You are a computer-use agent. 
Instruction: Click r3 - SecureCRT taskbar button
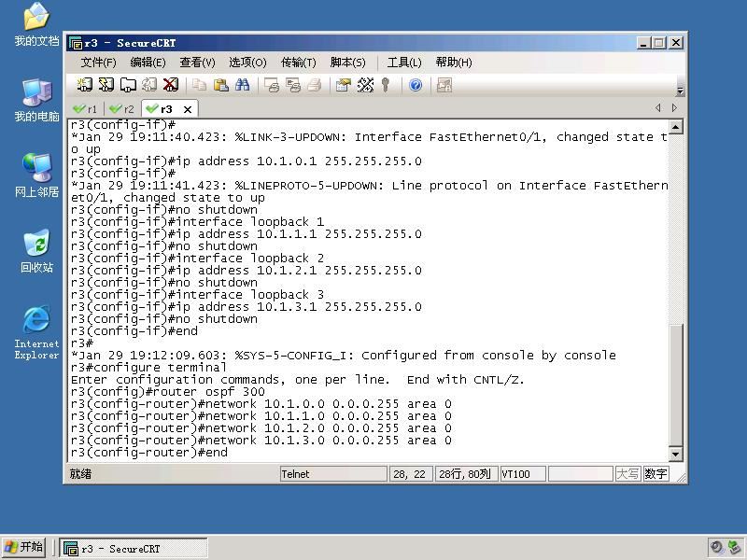(134, 549)
